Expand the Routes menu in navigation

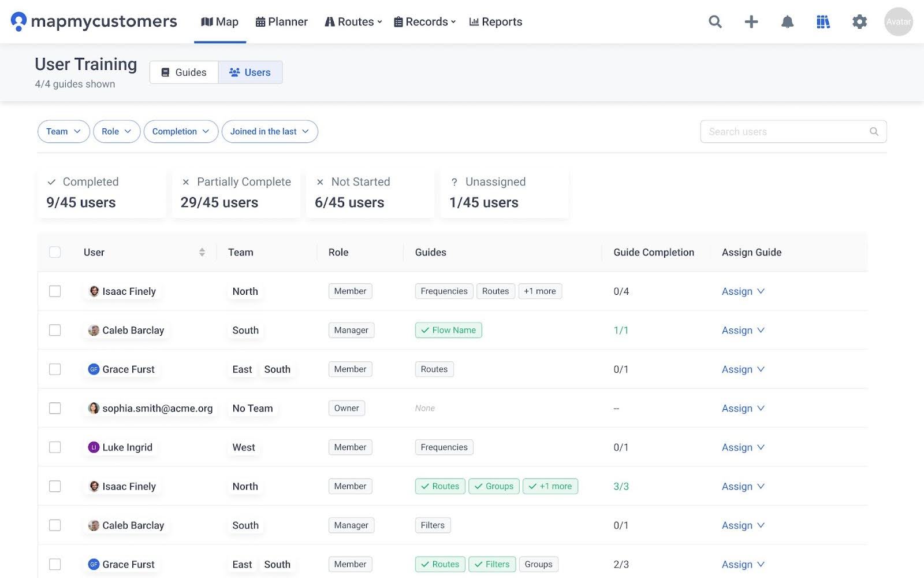click(x=353, y=22)
